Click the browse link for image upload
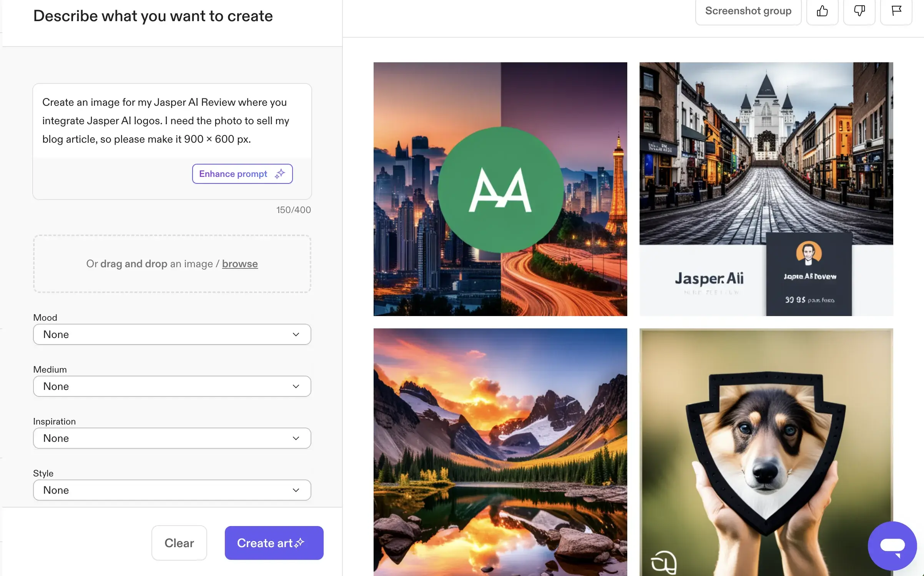 click(x=240, y=263)
